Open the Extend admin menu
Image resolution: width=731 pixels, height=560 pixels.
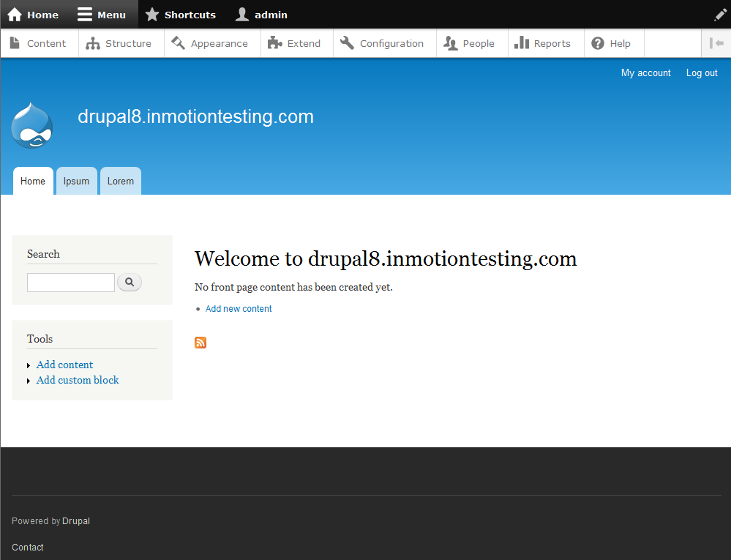coord(297,43)
